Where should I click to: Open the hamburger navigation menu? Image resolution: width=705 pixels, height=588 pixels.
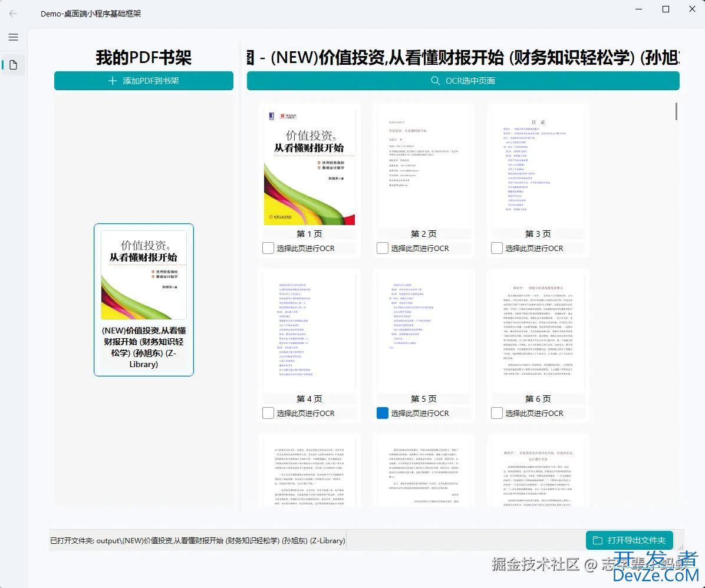click(x=13, y=37)
